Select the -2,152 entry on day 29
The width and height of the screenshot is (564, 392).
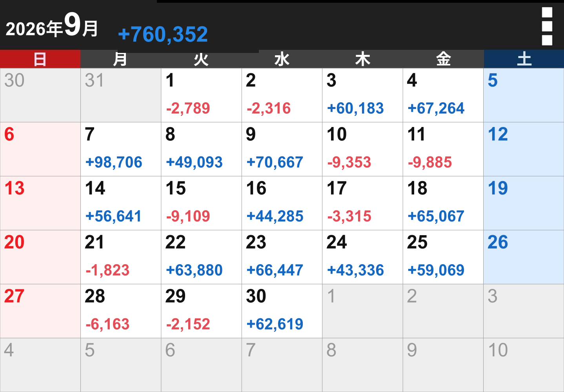tap(188, 324)
